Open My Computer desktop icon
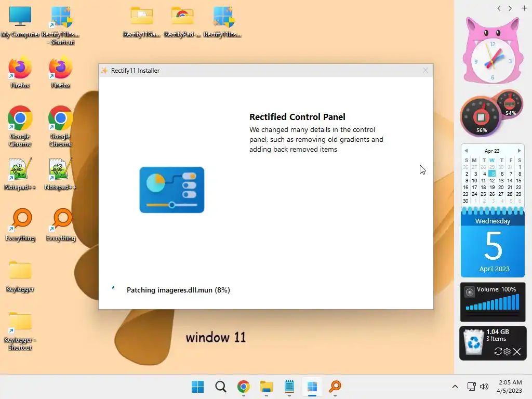 pyautogui.click(x=20, y=22)
